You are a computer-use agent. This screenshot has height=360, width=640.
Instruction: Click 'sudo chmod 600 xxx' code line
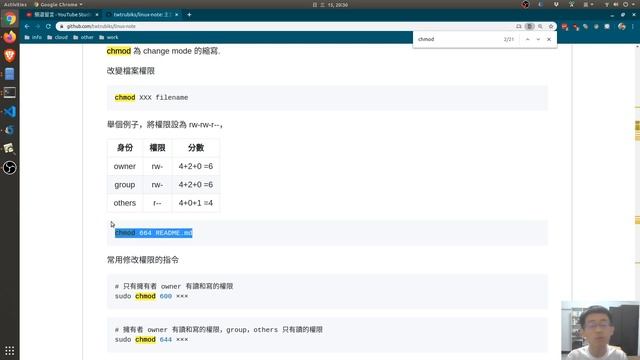click(x=151, y=296)
